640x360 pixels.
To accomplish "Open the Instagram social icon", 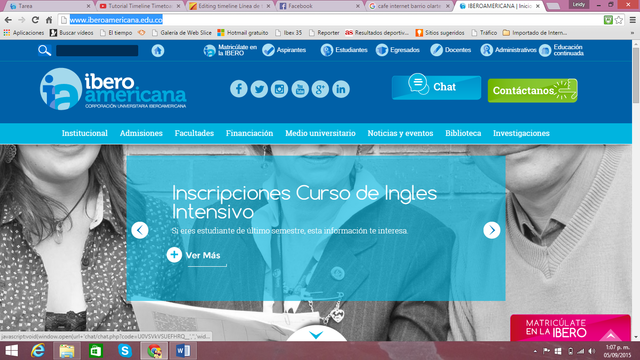I will 280,89.
